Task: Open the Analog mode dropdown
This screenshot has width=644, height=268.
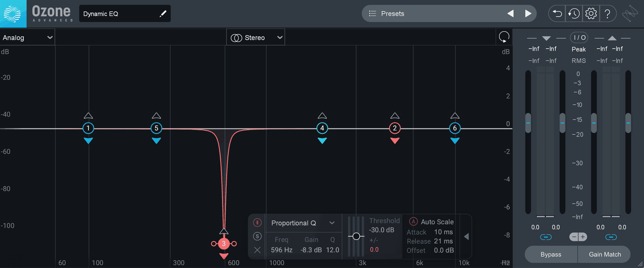Action: coord(27,37)
